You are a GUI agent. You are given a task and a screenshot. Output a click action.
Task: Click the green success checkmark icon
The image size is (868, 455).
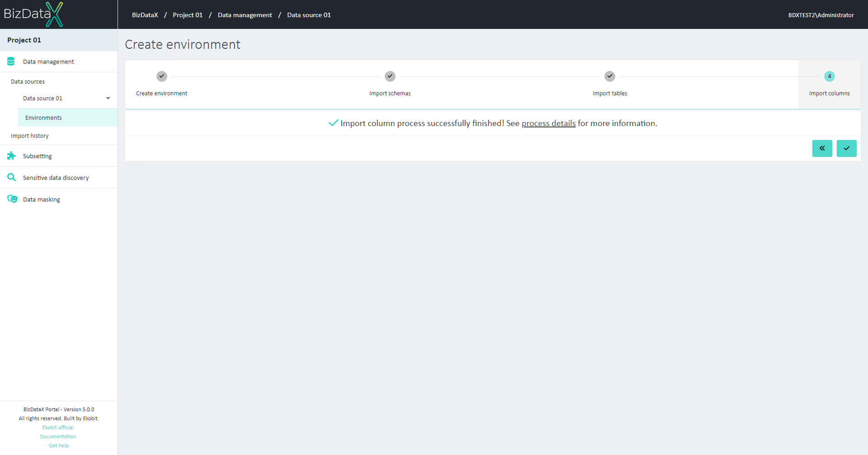click(x=333, y=123)
